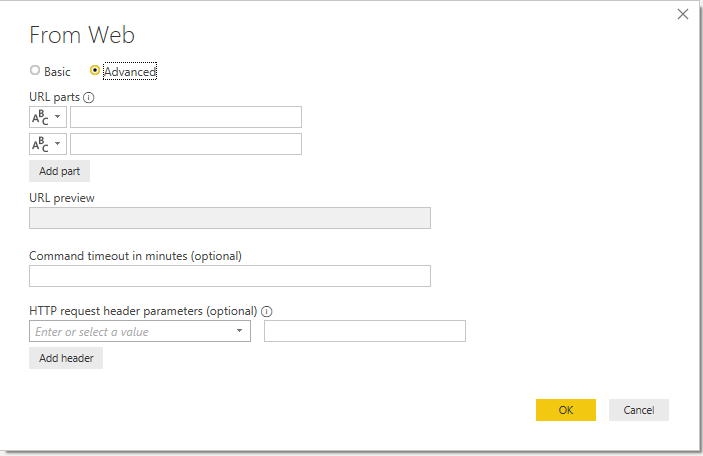Screen dimensions: 703x456
Task: Open first URL part ABC type dropdown
Action: pos(48,117)
